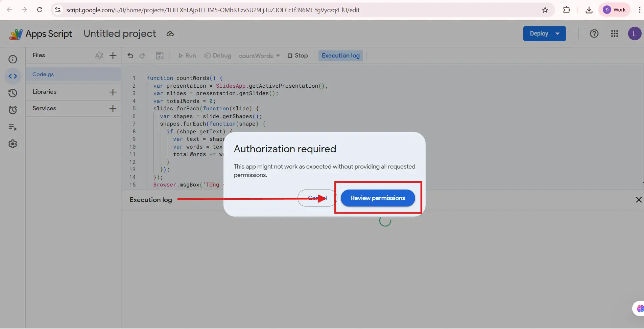Open the Triggers alarm clock icon
Screen dimensions: 644x329
tap(13, 110)
